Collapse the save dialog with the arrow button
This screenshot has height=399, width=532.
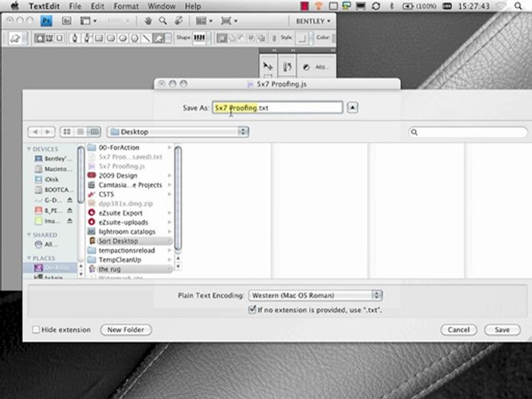coord(352,108)
